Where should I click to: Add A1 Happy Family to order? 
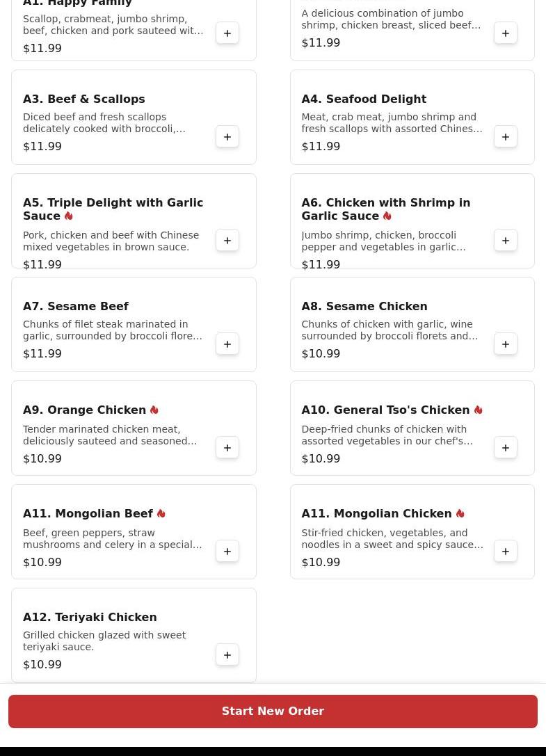pos(227,33)
